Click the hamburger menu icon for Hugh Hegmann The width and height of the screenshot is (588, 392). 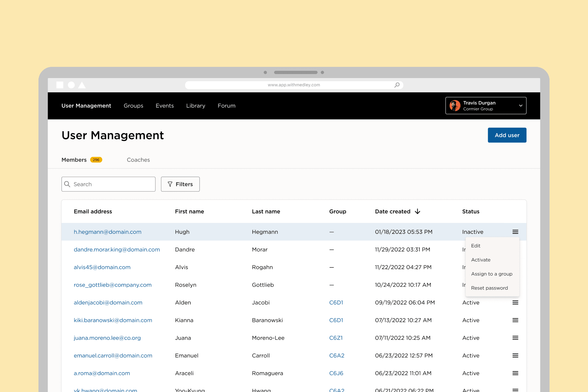tap(515, 232)
